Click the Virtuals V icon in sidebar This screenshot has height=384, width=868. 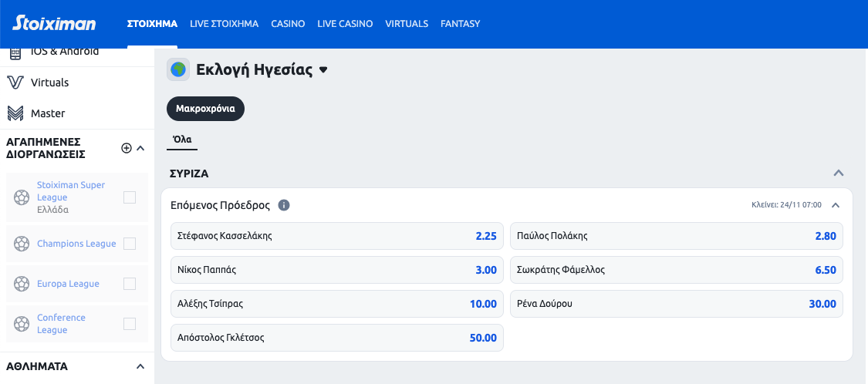(15, 83)
